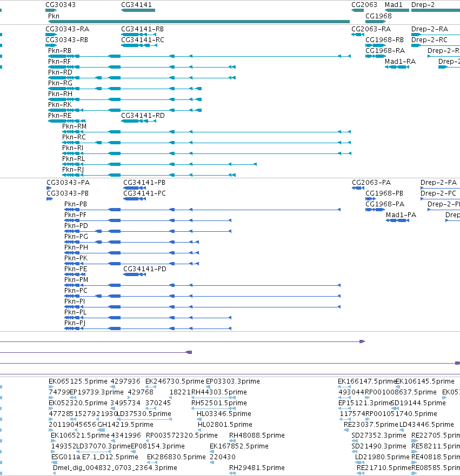460x476 pixels.
Task: Select the CG2063-PA protein label
Action: (371, 183)
